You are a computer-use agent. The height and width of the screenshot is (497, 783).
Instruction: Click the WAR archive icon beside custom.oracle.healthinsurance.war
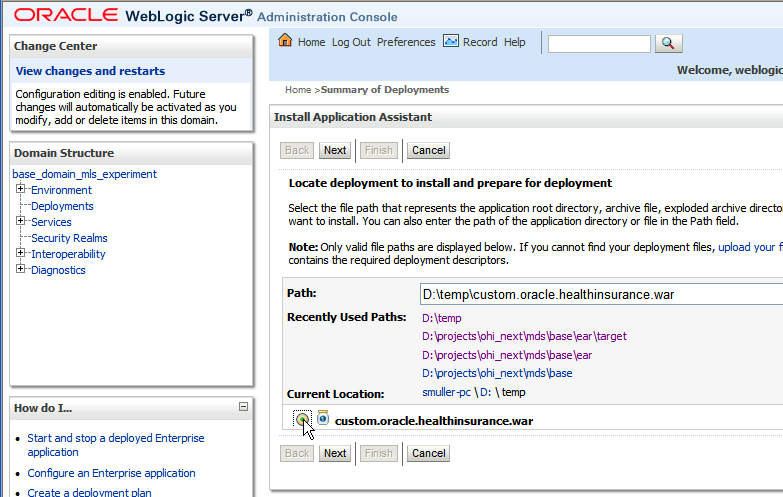pos(323,418)
